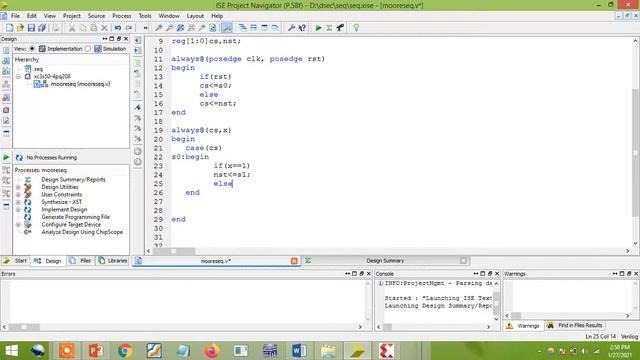Click the What's This help cursor icon
Image resolution: width=640 pixels, height=360 pixels.
(302, 28)
